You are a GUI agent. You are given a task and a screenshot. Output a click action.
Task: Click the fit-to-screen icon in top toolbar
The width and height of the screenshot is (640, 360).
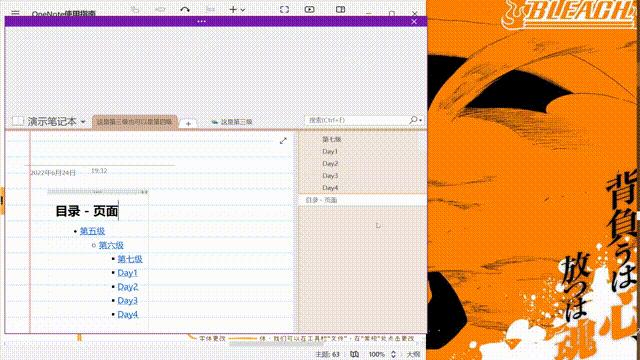[x=284, y=9]
